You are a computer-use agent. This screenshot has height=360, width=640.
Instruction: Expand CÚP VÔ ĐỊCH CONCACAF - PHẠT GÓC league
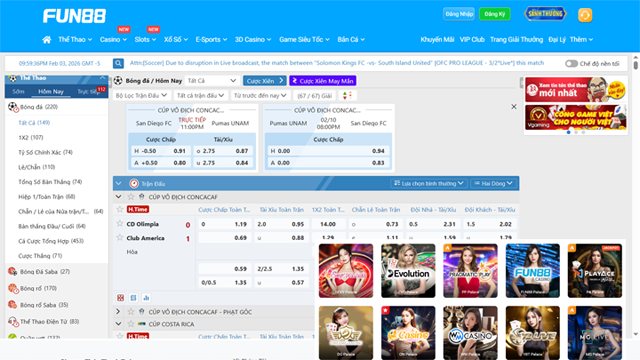[x=118, y=312]
